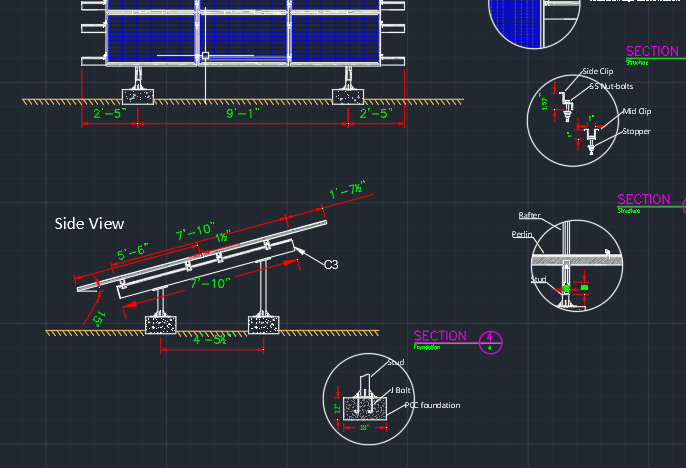Viewport: 686px width, 468px height.
Task: Select the 4'-5½" foundation spacing dimension
Action: tap(212, 339)
